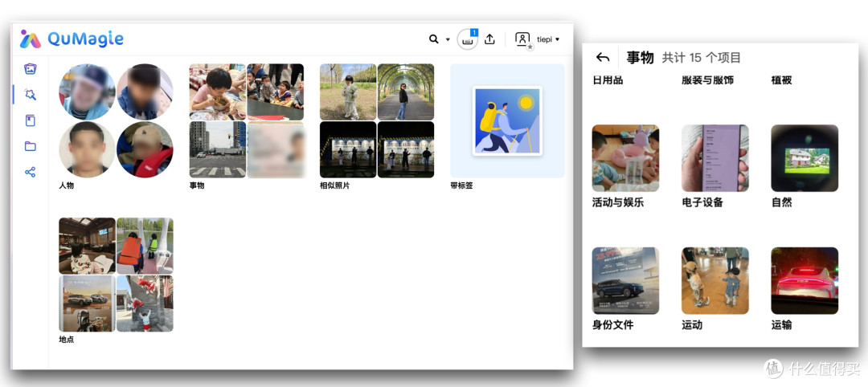The image size is (868, 387).
Task: Open the orange life-jacket photo in 地点
Action: (x=145, y=246)
